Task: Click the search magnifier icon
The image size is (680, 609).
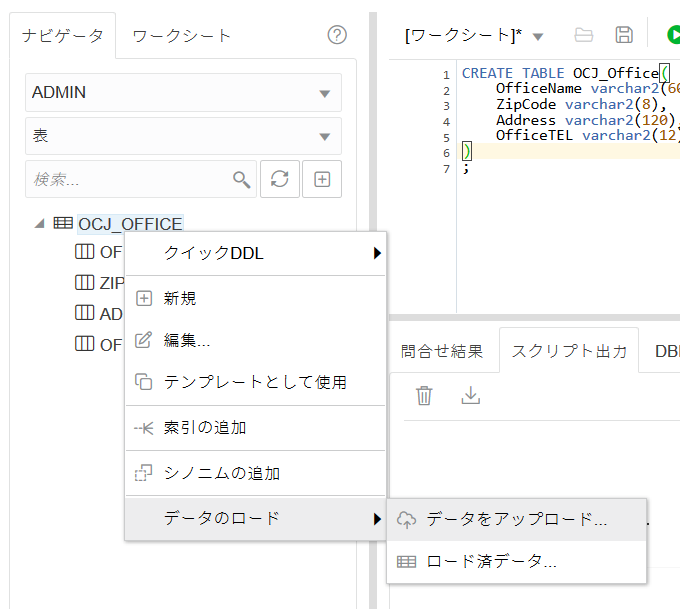Action: tap(242, 180)
